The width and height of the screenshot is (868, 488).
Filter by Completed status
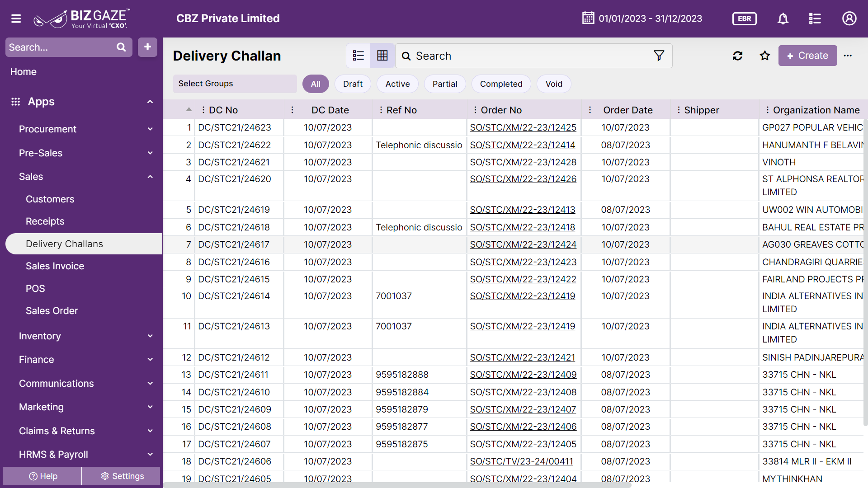[501, 84]
